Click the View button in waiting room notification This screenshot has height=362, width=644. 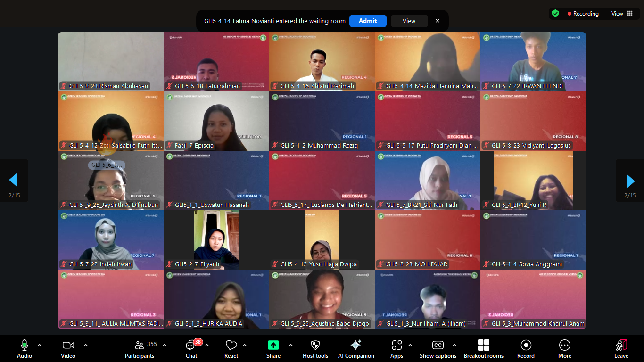click(409, 21)
